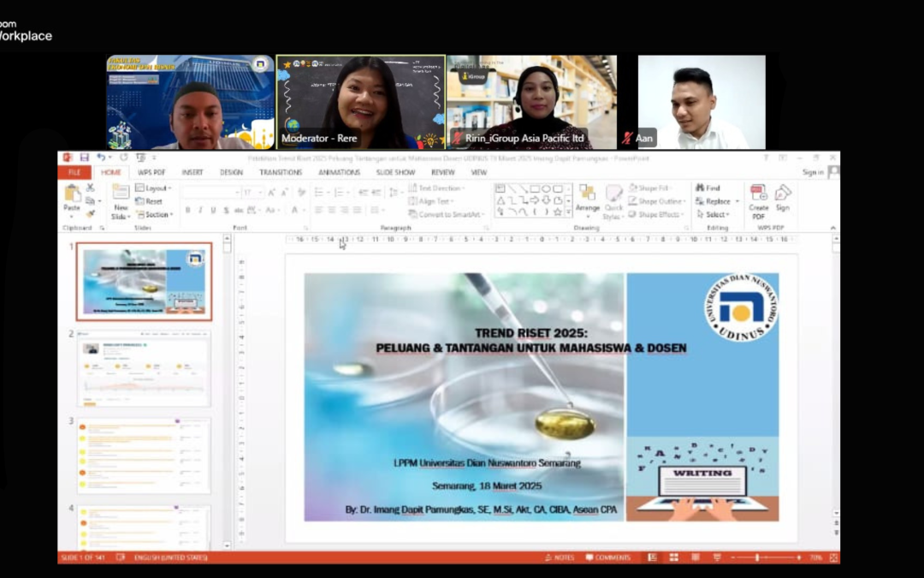The height and width of the screenshot is (578, 924).
Task: Select the triangle shape in shapes gallery
Action: pyautogui.click(x=500, y=200)
